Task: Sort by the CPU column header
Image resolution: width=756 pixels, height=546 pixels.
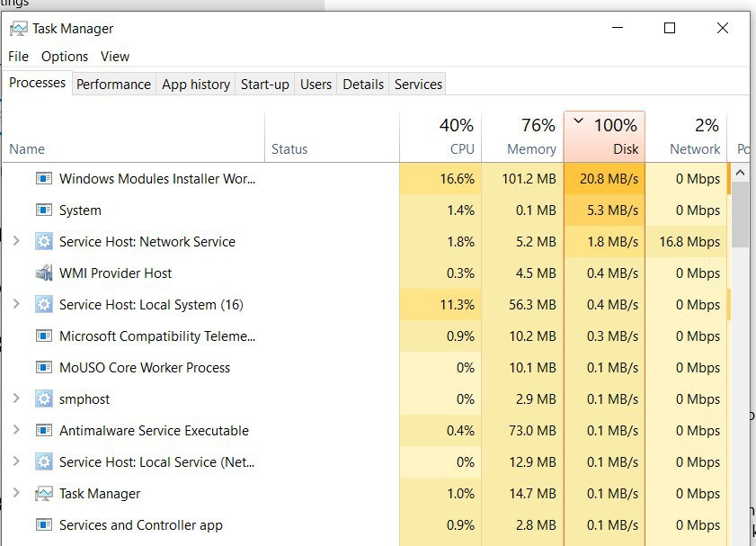Action: point(440,138)
